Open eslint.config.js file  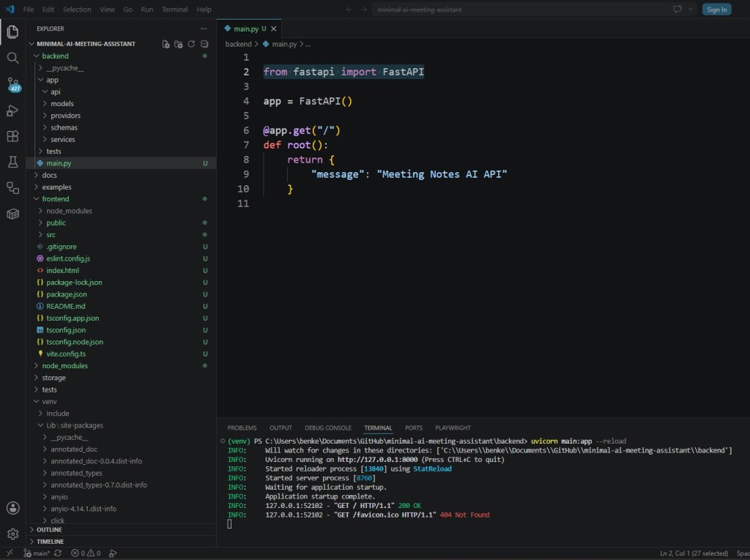[68, 258]
